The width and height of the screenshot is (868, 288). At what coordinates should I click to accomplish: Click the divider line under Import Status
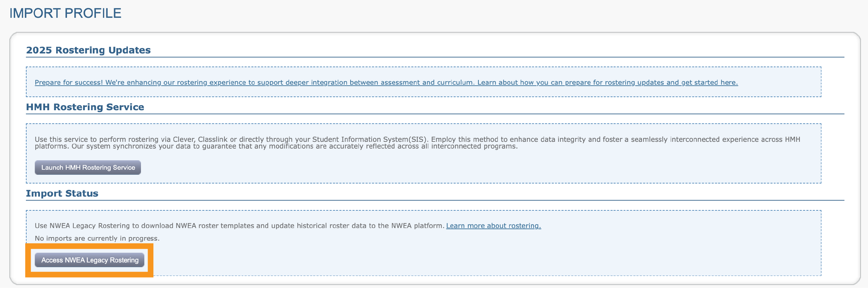[435, 201]
